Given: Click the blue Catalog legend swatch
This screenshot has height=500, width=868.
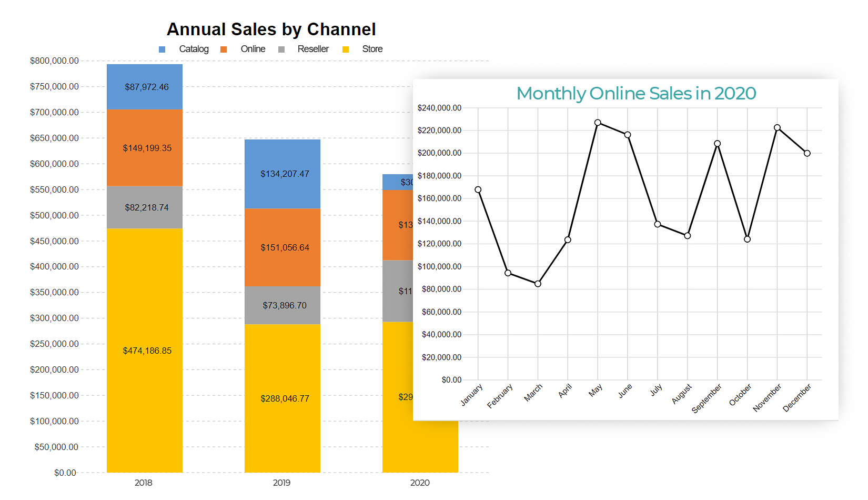Looking at the screenshot, I should click(162, 49).
